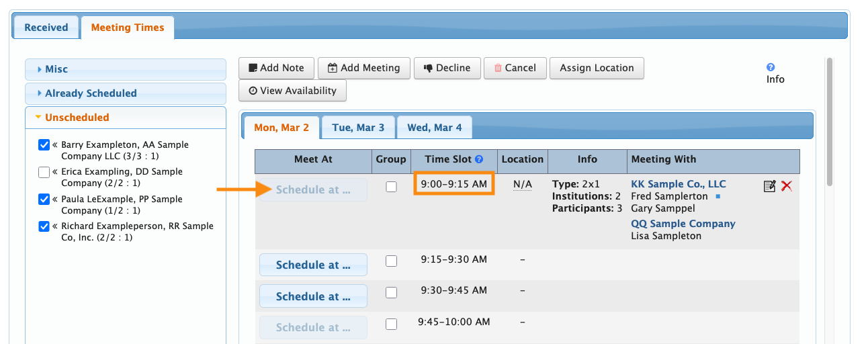The image size is (868, 344).
Task: Click the edit note icon beside KK Sample Co.
Action: (x=769, y=187)
